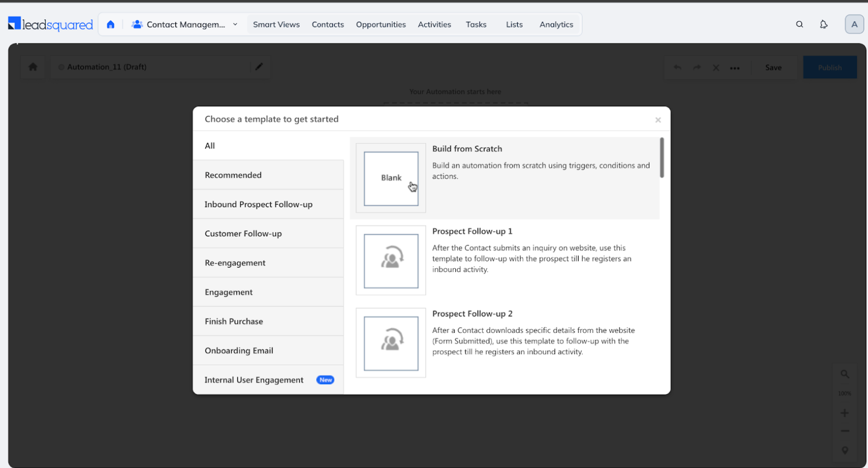Click the New badge on Internal User Engagement
The image size is (868, 468).
click(325, 380)
